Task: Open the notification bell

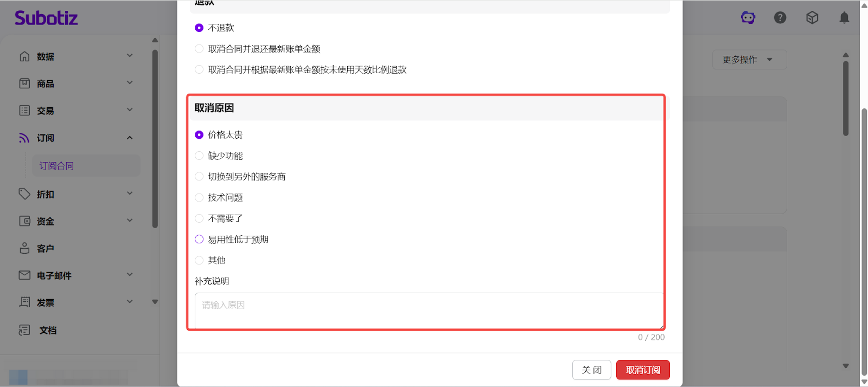Action: click(x=844, y=18)
